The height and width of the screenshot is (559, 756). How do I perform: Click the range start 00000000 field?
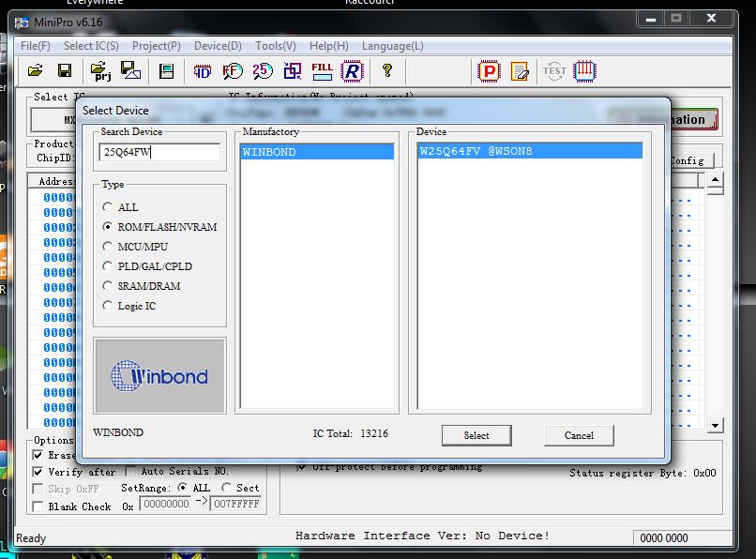pos(167,504)
